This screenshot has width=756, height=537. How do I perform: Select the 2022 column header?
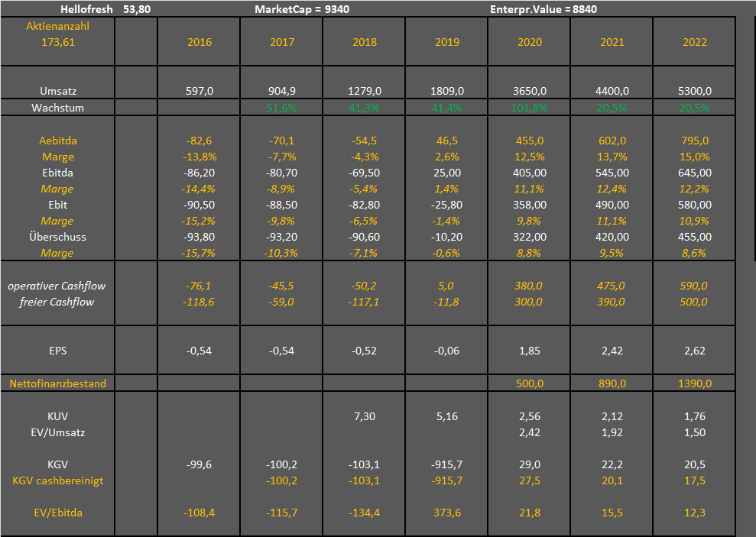click(x=695, y=42)
